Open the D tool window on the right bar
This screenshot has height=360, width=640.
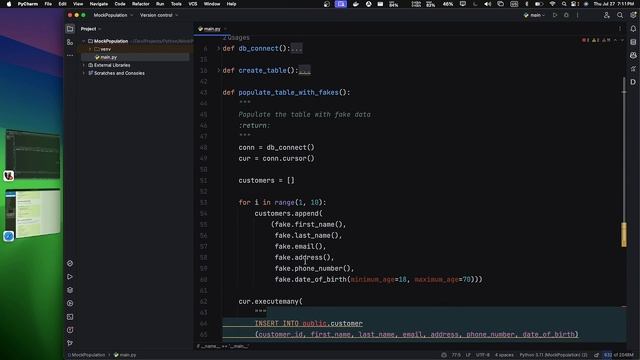pyautogui.click(x=633, y=82)
